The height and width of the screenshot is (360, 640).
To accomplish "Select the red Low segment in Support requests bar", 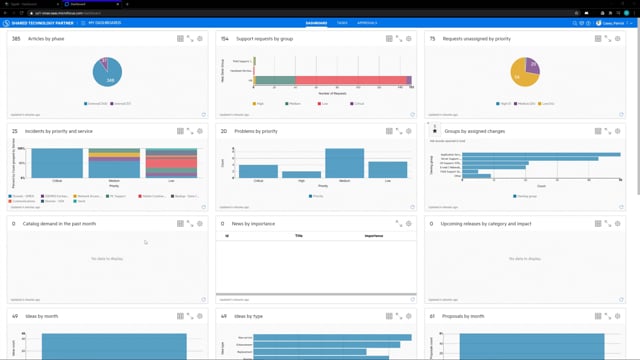I will click(351, 80).
